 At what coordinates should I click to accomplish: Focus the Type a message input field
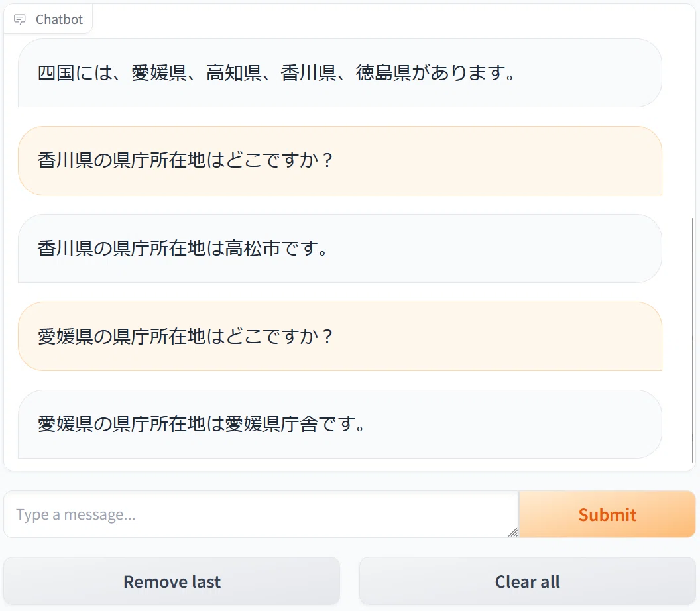(261, 514)
